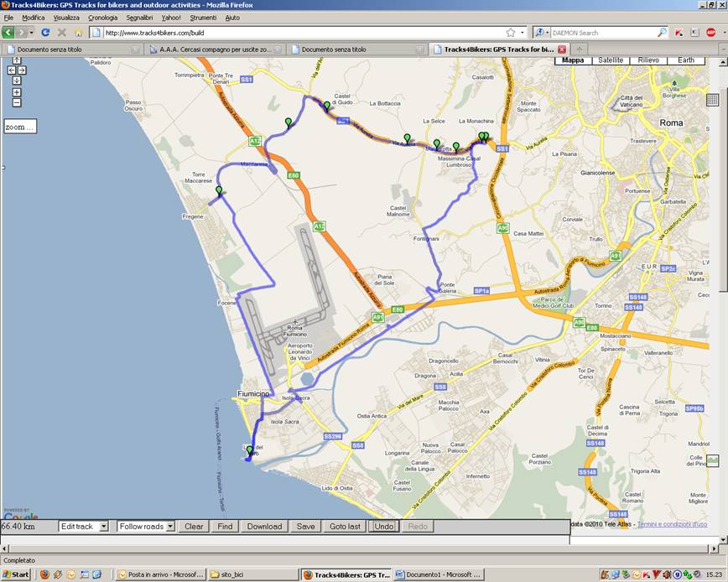Image resolution: width=728 pixels, height=582 pixels.
Task: Click the page's horizontal scrollbar
Action: (358, 548)
